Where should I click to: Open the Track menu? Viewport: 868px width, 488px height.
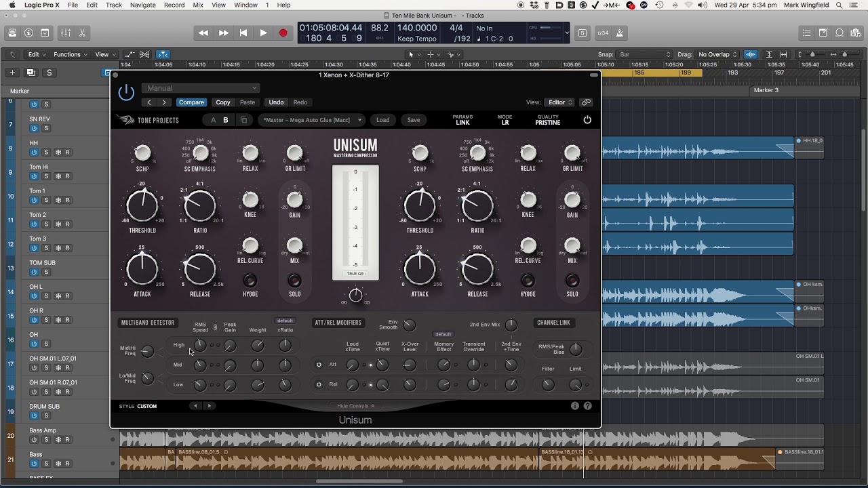[114, 5]
